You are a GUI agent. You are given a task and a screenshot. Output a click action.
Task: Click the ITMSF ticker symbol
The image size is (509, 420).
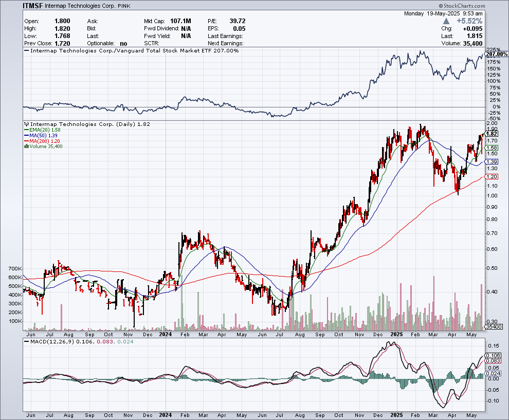pyautogui.click(x=33, y=6)
